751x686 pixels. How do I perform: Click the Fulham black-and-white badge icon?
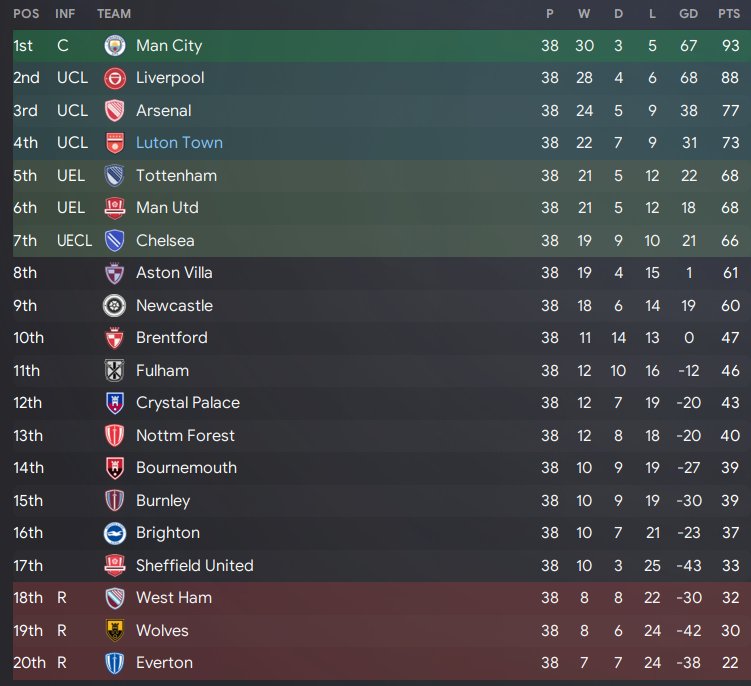tap(114, 370)
